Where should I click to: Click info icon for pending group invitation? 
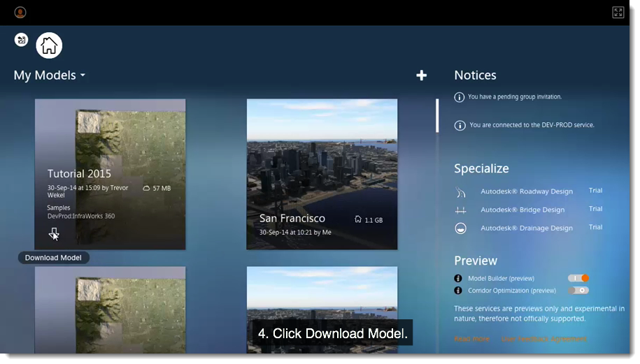click(459, 97)
